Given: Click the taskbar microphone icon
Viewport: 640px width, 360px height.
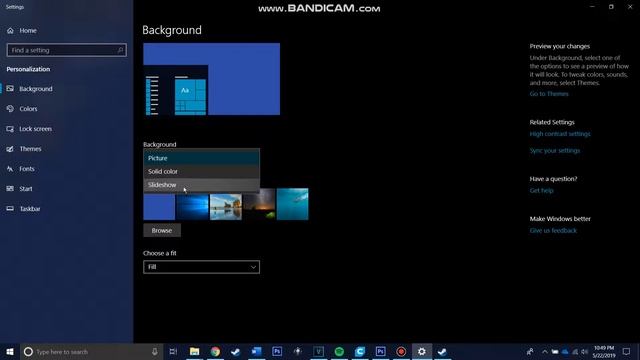Looking at the screenshot, I should (155, 351).
